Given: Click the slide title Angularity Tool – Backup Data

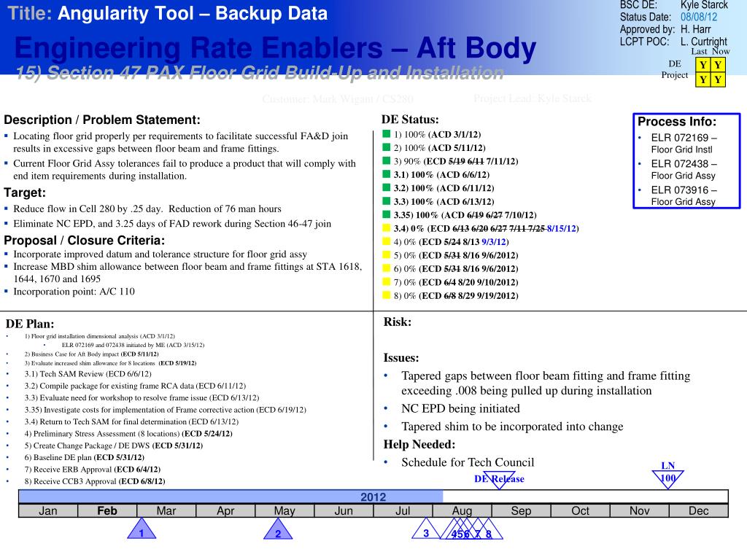Looking at the screenshot, I should point(193,13).
